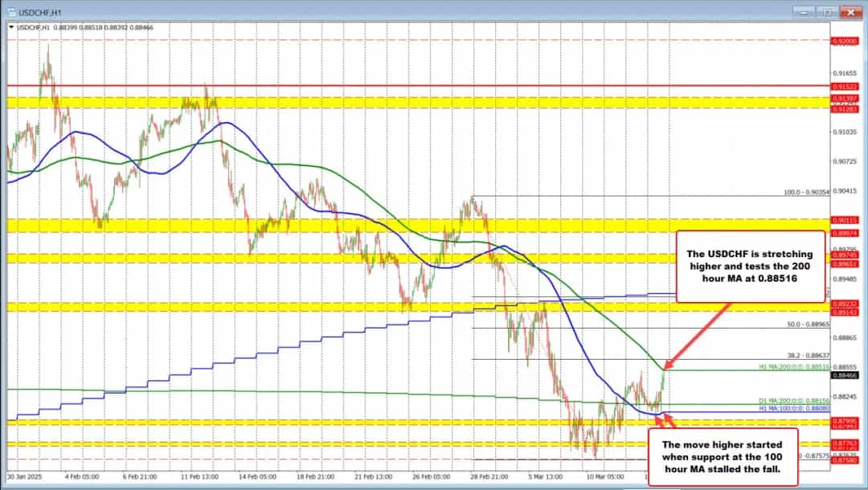Click the minimize icon on the chart window
The width and height of the screenshot is (868, 490).
pos(803,11)
